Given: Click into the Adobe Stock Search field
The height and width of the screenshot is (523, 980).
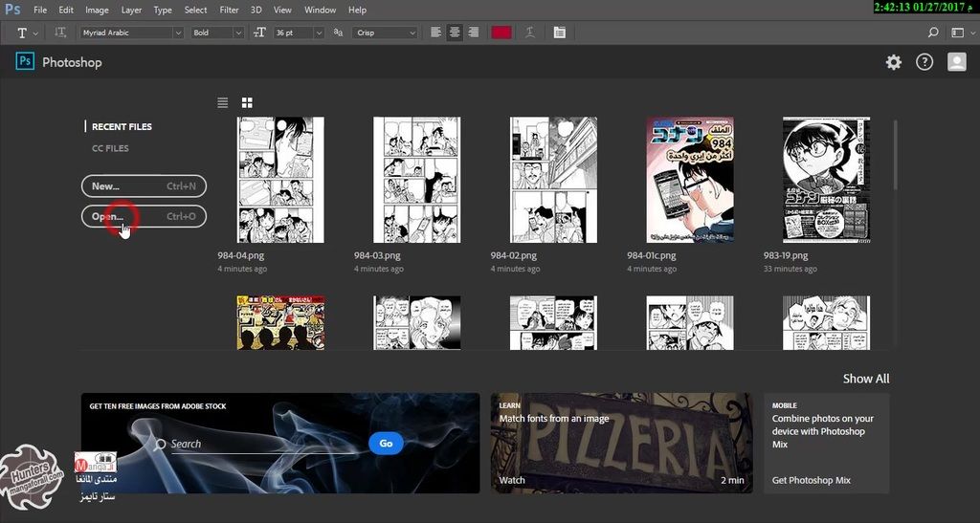Looking at the screenshot, I should click(266, 445).
